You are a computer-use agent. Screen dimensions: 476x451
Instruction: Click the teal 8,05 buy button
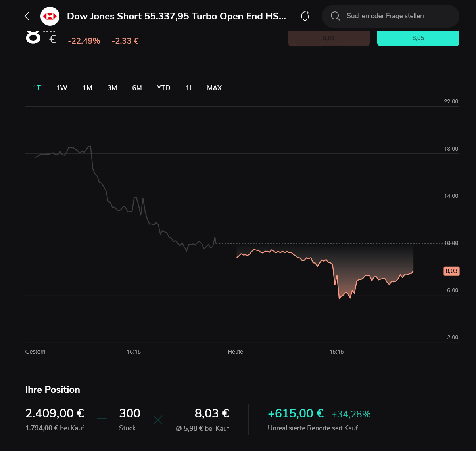tap(418, 38)
